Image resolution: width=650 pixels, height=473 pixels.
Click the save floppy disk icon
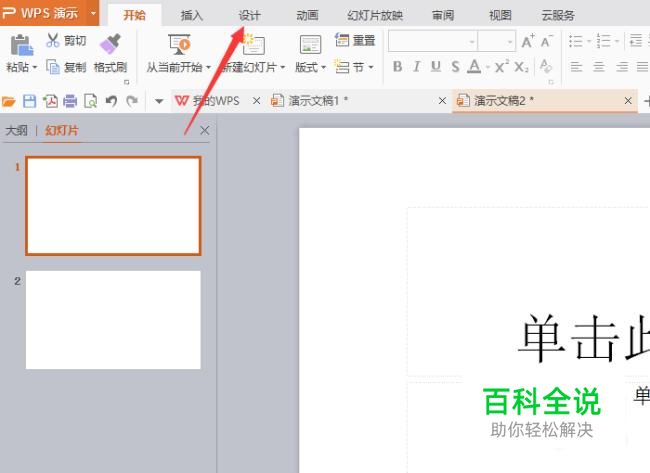[x=29, y=101]
